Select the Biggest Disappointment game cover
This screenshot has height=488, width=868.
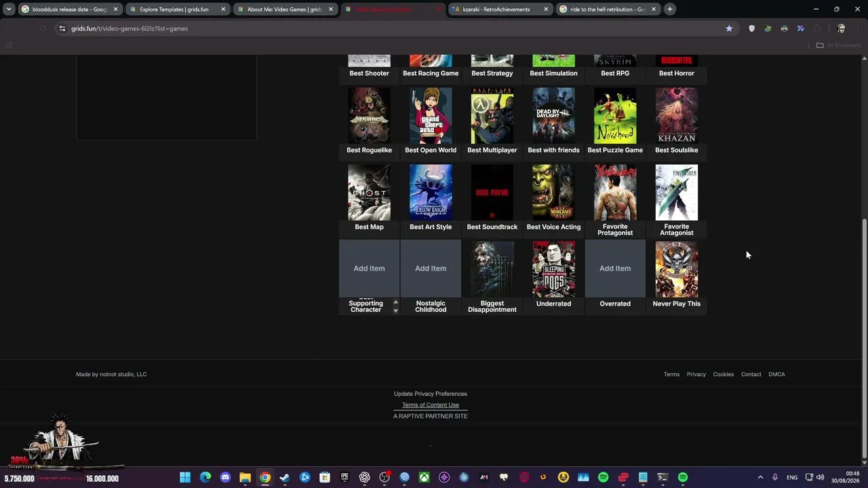click(492, 269)
